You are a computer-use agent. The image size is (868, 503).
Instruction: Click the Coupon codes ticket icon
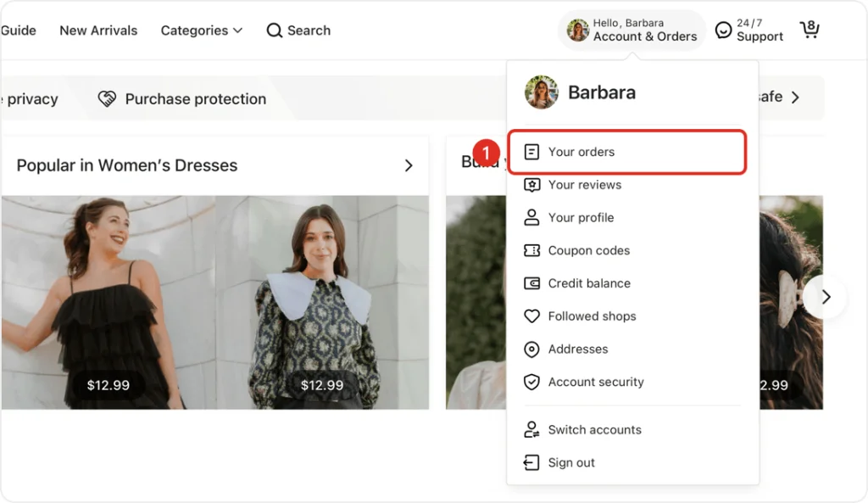tap(531, 250)
